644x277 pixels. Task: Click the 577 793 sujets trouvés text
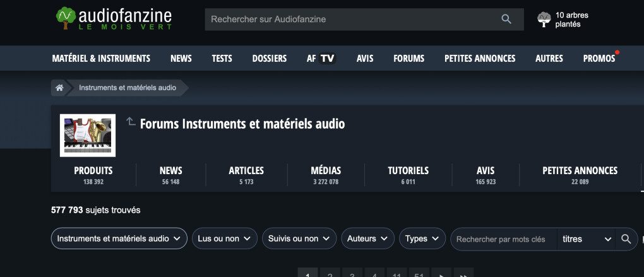[96, 210]
